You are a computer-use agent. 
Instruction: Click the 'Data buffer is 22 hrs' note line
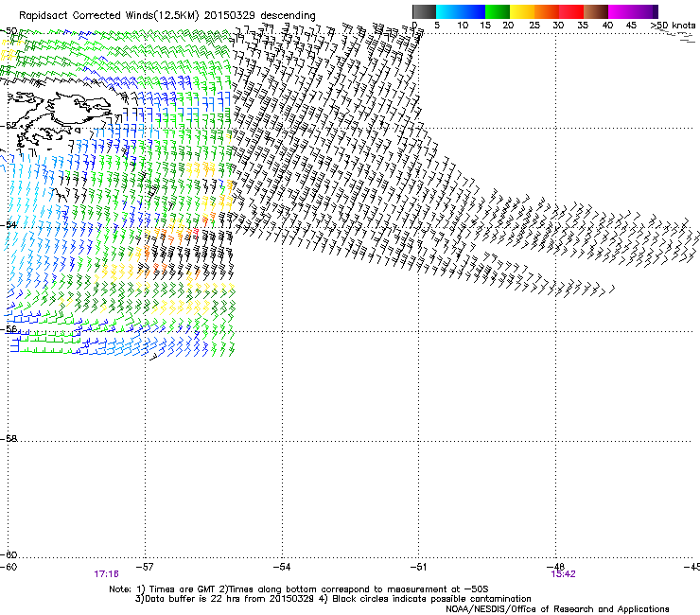pos(333,599)
